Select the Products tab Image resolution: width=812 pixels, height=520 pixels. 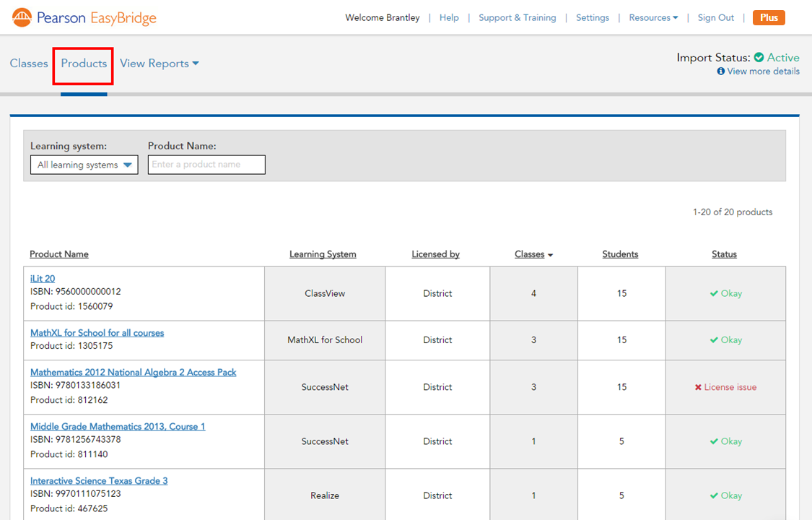(84, 64)
